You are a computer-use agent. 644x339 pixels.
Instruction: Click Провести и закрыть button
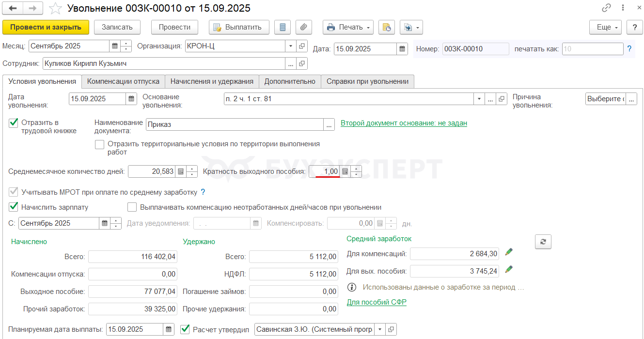[x=46, y=27]
